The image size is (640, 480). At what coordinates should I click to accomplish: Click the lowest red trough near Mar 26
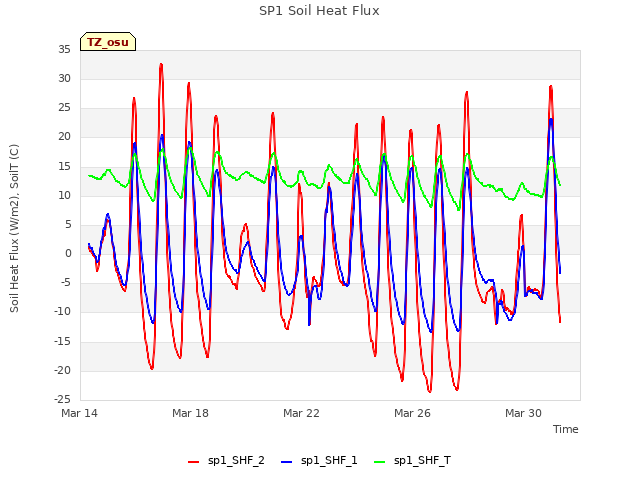tap(430, 391)
